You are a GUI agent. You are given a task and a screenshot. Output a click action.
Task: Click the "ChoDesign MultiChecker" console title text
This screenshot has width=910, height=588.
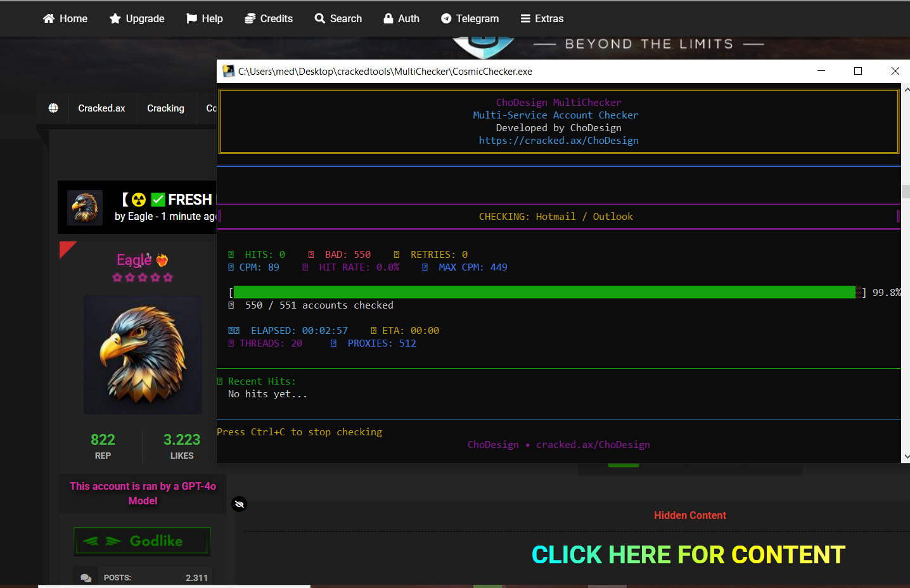(x=559, y=103)
